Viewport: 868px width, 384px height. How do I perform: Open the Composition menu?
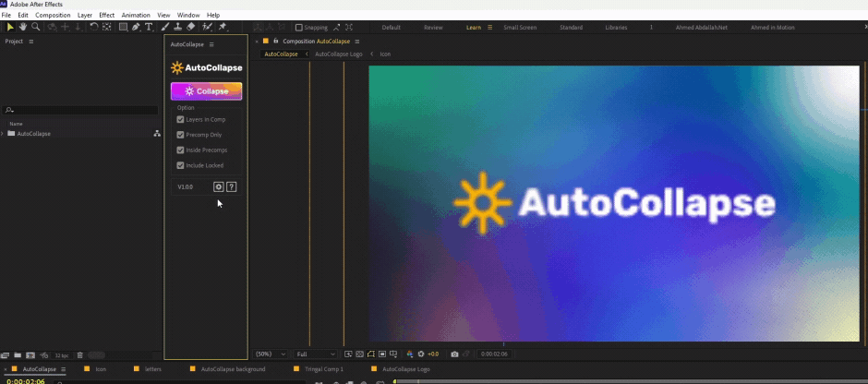point(53,15)
